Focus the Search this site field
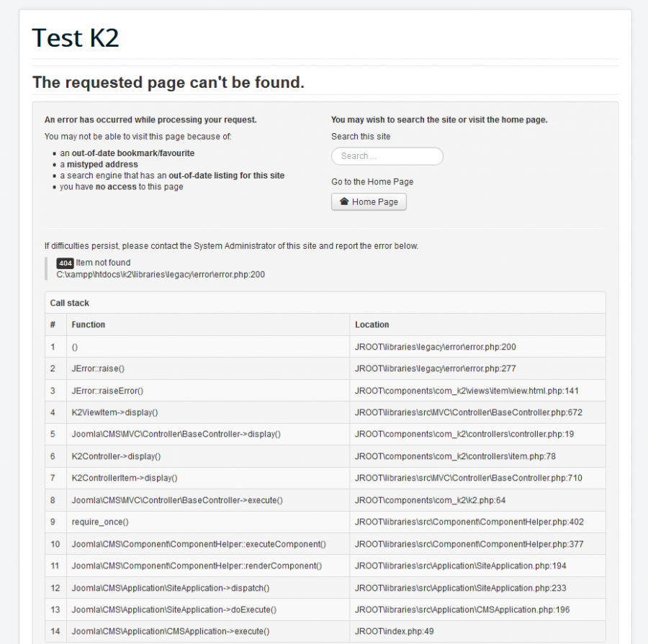 [x=387, y=156]
